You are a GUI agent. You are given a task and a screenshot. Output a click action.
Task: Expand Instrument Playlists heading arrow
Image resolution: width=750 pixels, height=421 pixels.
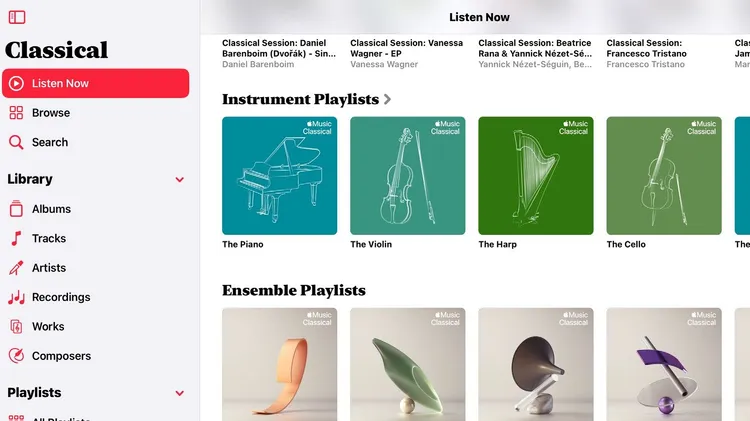tap(387, 100)
